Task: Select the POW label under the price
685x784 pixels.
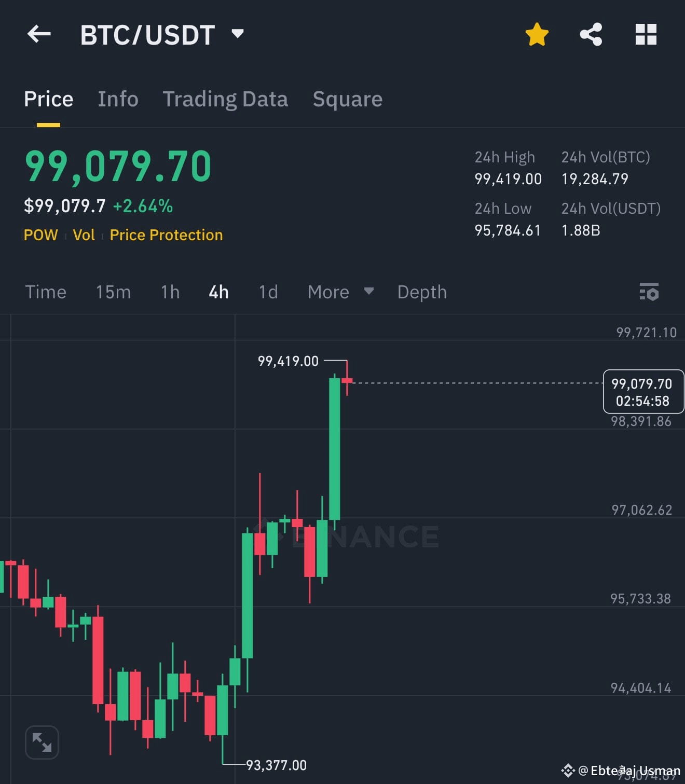Action: click(40, 235)
